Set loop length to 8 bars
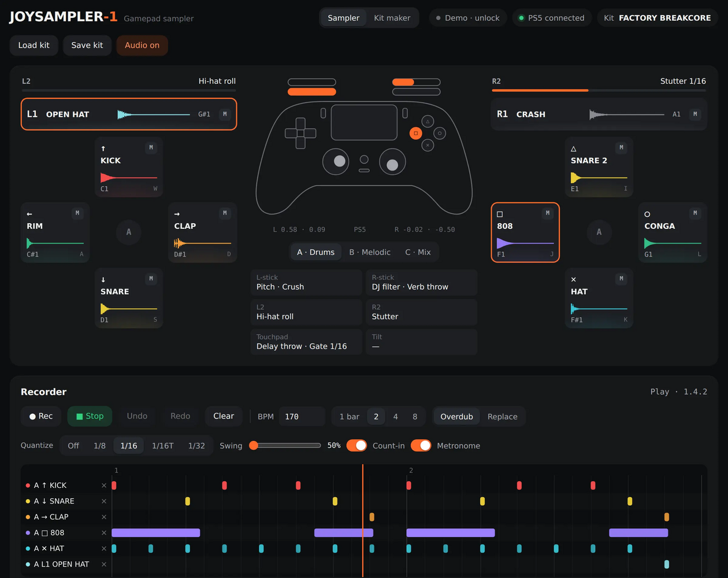 (415, 417)
